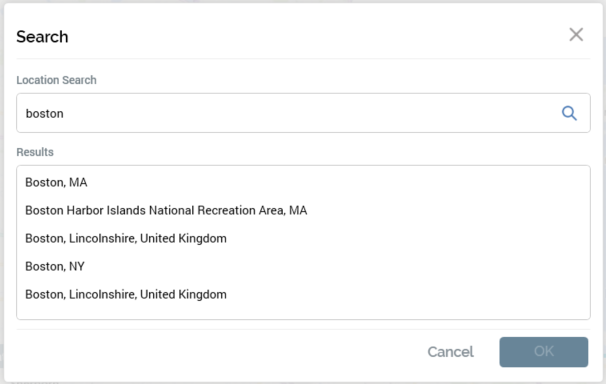Close the Search dialog with the X
Screen dimensions: 606x384
click(x=576, y=35)
